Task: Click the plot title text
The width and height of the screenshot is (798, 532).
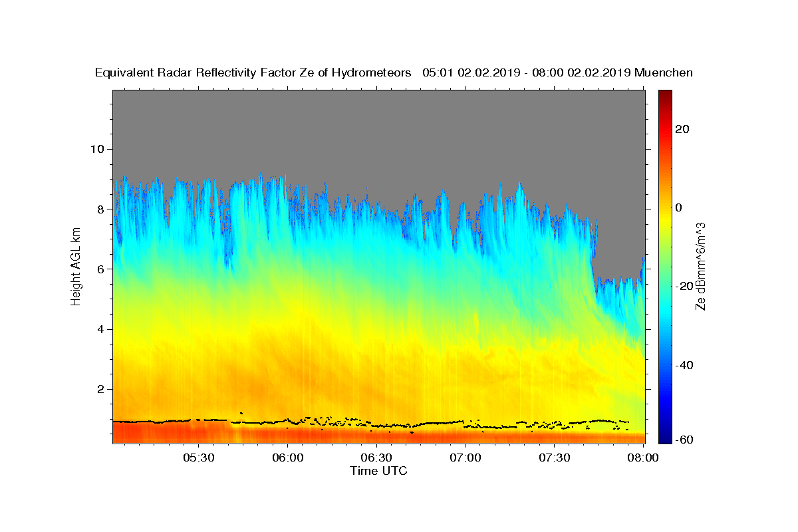Action: point(394,72)
